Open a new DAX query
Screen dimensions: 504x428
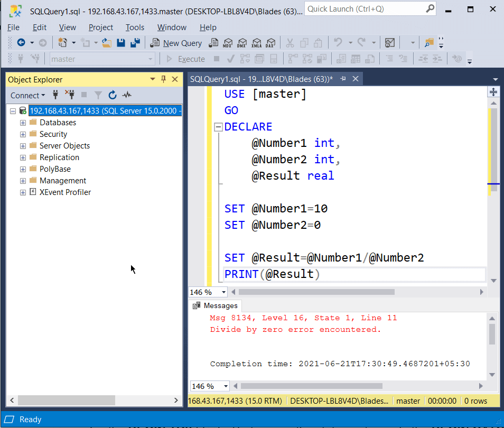point(270,43)
